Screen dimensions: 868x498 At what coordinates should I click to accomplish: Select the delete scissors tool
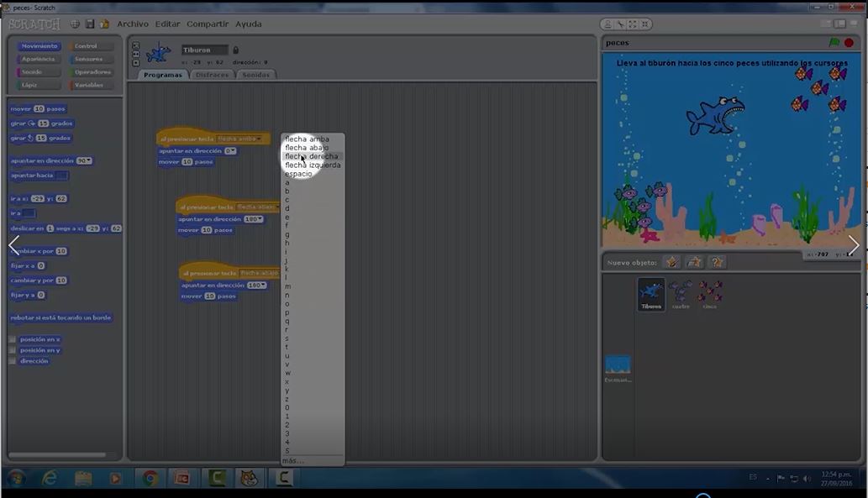pos(621,24)
